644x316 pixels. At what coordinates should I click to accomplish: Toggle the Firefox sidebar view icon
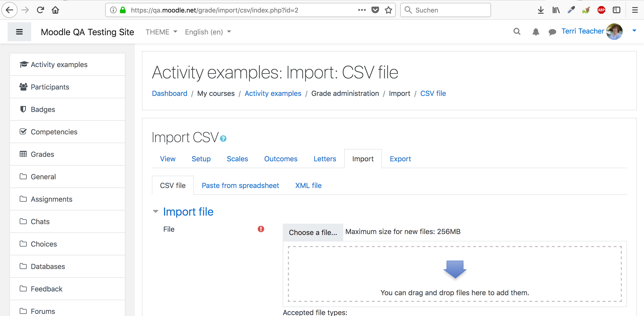[616, 10]
